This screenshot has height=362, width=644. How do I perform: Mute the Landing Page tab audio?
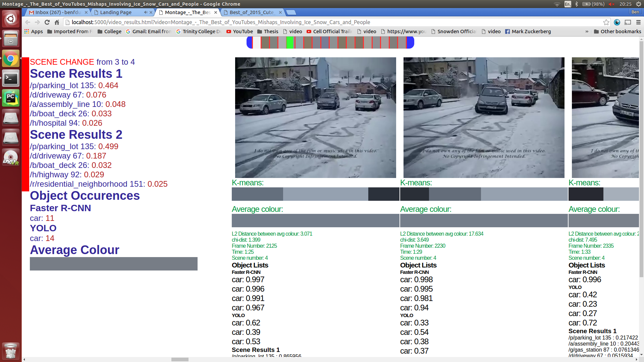click(146, 12)
